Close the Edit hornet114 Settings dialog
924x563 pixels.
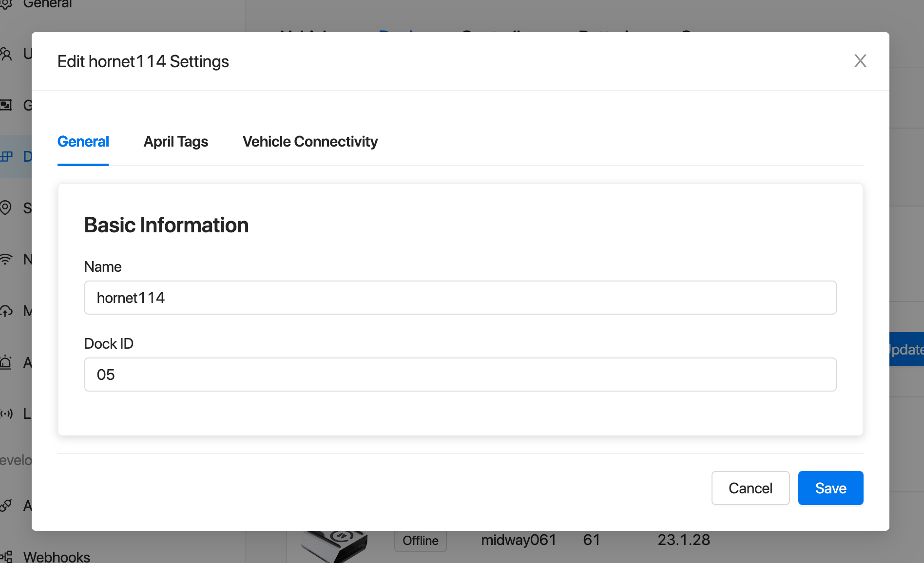click(860, 61)
